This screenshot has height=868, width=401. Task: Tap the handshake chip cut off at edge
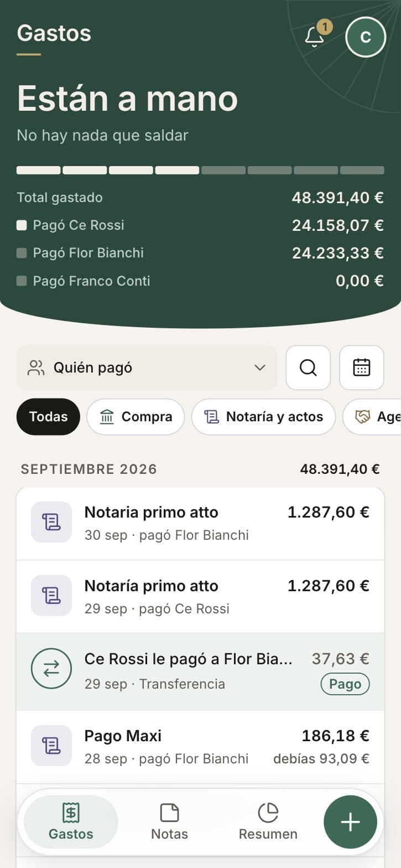click(372, 417)
